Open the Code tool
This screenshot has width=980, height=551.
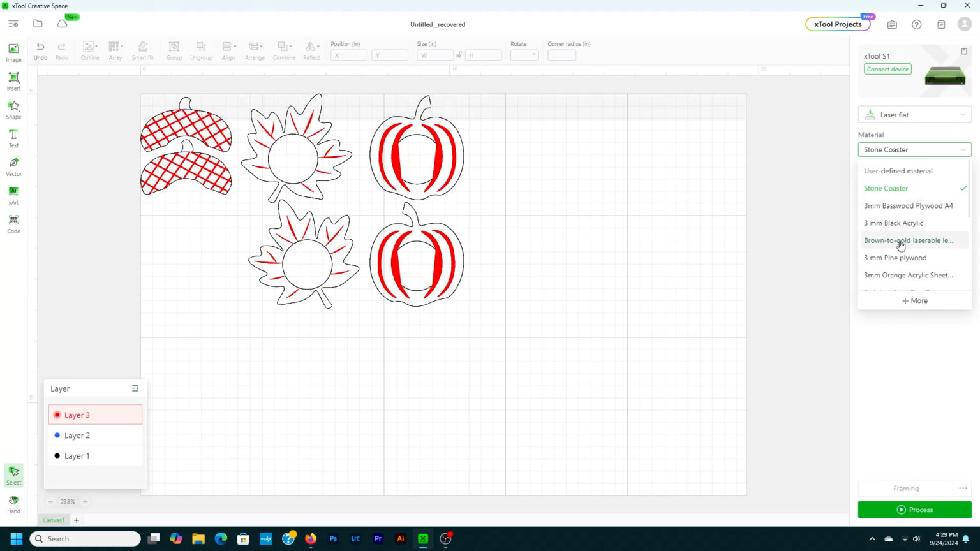pos(13,224)
